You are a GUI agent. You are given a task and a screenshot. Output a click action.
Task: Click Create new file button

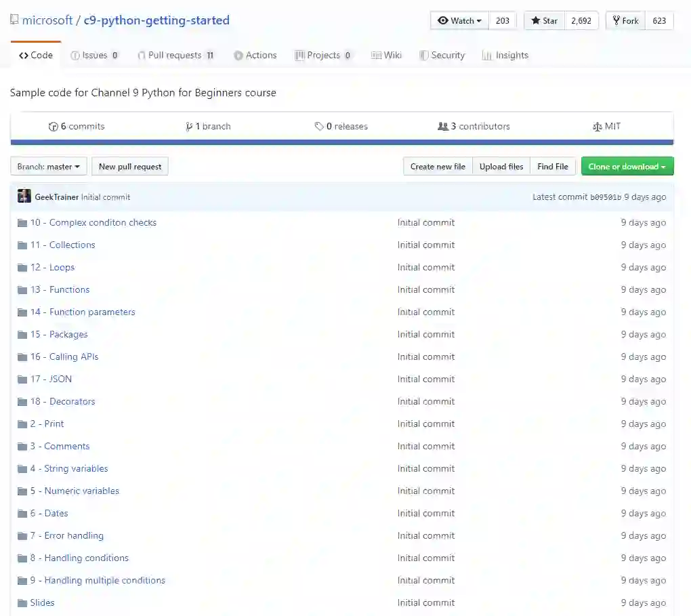[438, 167]
